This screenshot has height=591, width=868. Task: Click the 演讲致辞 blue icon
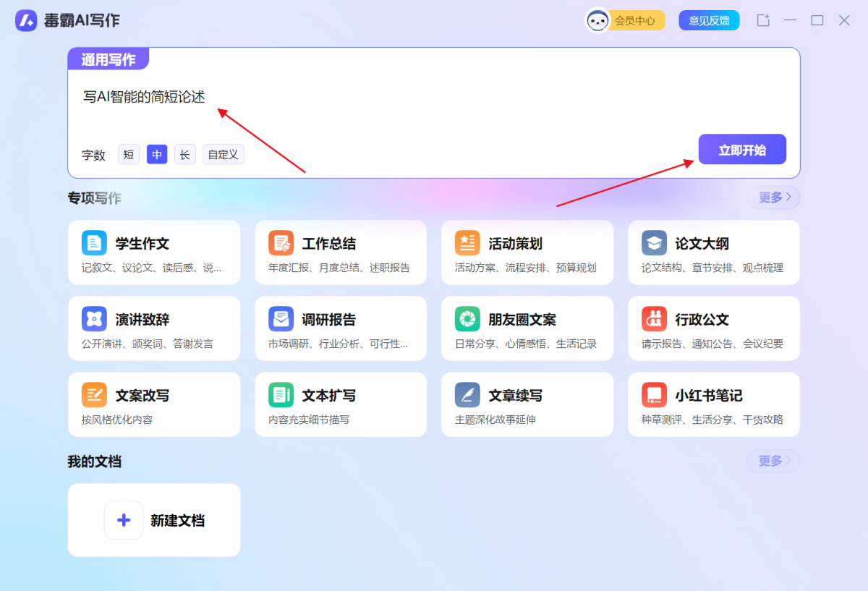pos(94,319)
